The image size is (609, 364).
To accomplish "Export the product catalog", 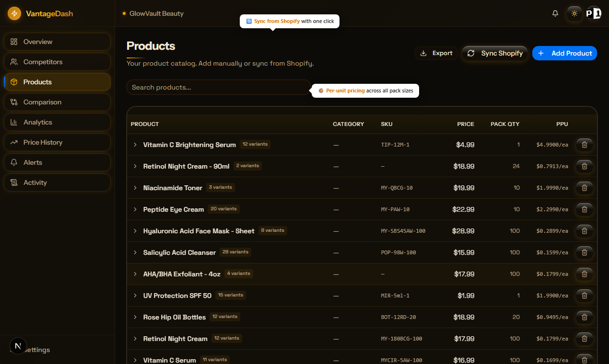I will coord(436,53).
